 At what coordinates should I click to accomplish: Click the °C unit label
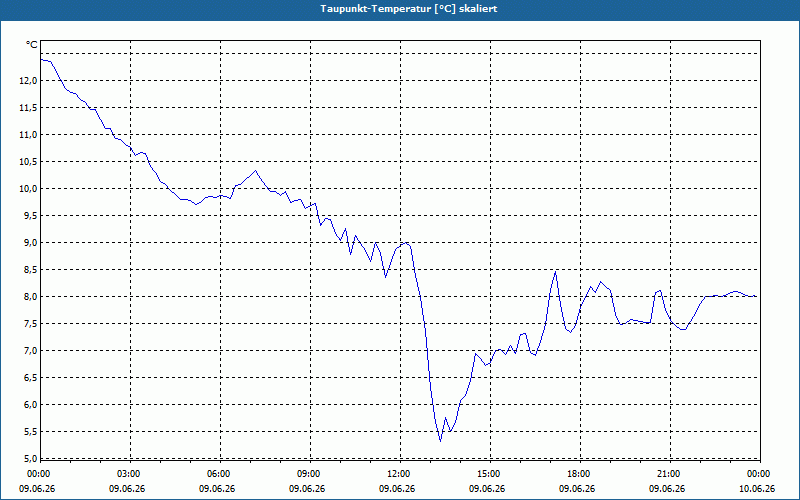pyautogui.click(x=32, y=45)
